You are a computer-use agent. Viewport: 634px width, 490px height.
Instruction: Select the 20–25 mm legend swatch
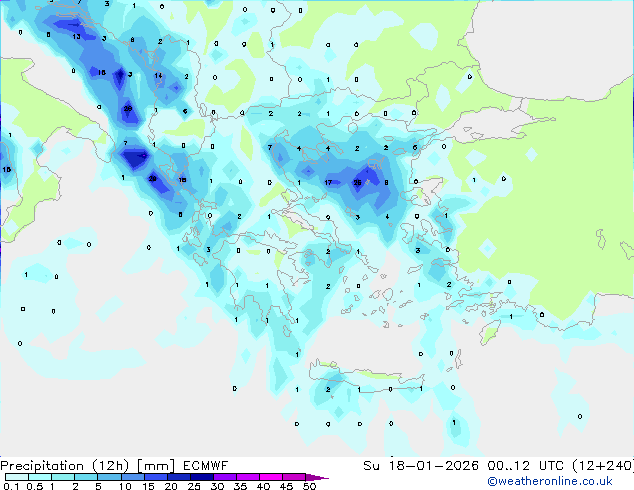179,477
